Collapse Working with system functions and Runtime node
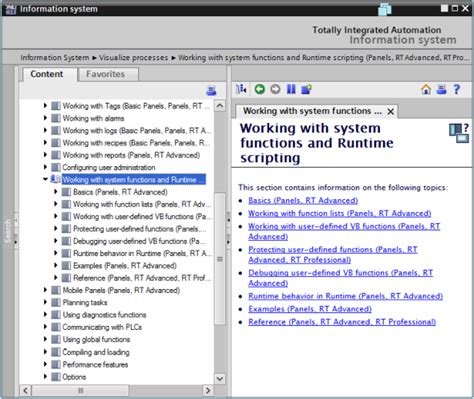This screenshot has width=474, height=399. tap(45, 179)
